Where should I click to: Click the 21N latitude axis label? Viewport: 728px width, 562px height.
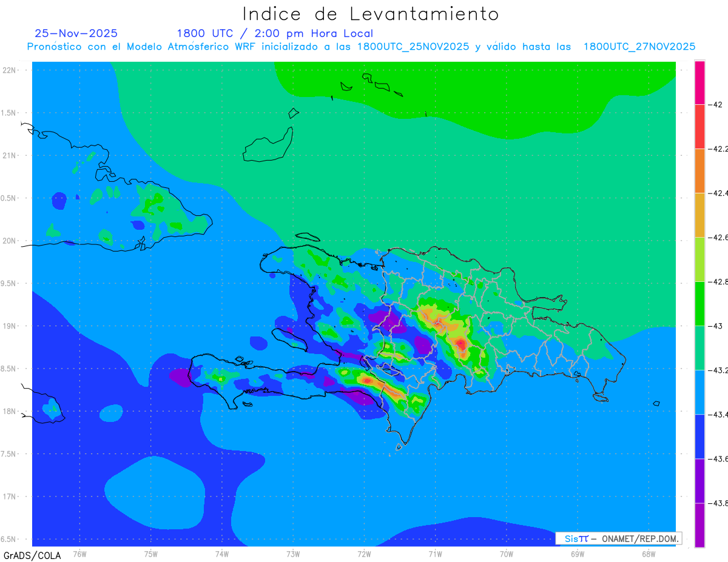(x=10, y=155)
